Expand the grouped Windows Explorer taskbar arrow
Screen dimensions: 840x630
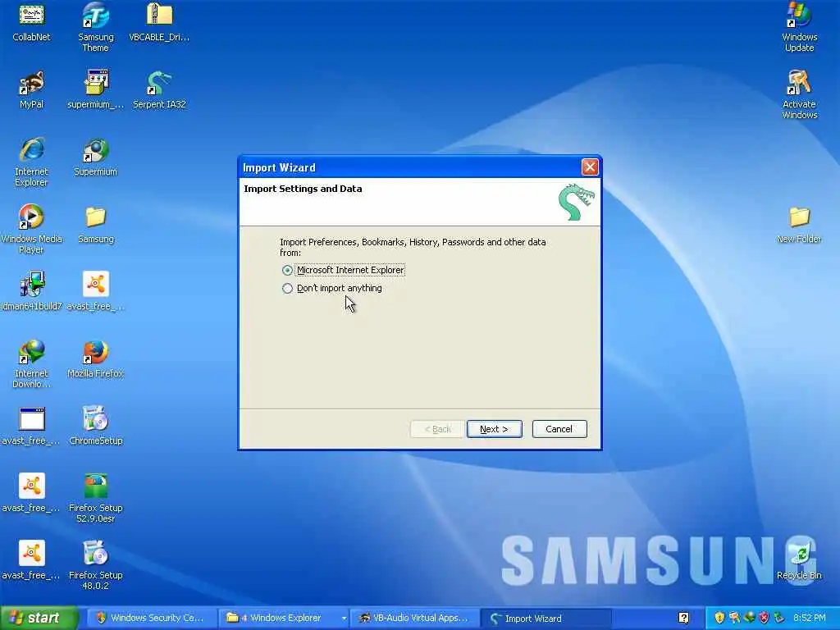tap(344, 619)
